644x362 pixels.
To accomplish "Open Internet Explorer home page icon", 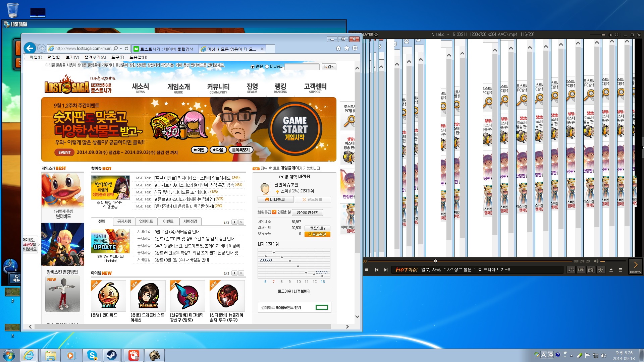I will point(338,48).
